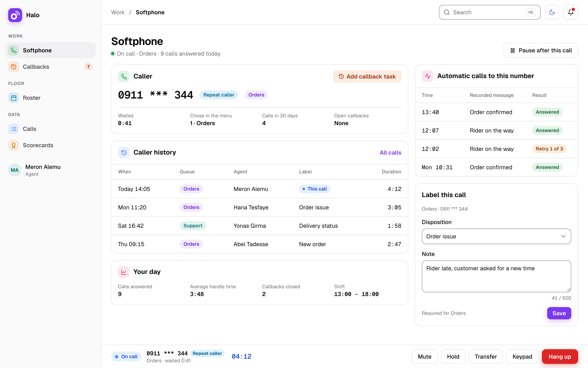Click the magnifier icon in Search

[x=447, y=12]
